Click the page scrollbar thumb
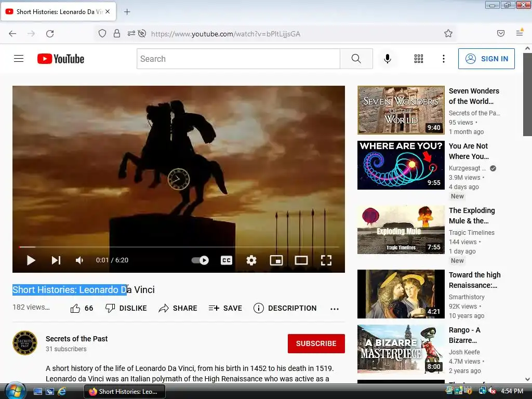 (x=527, y=95)
